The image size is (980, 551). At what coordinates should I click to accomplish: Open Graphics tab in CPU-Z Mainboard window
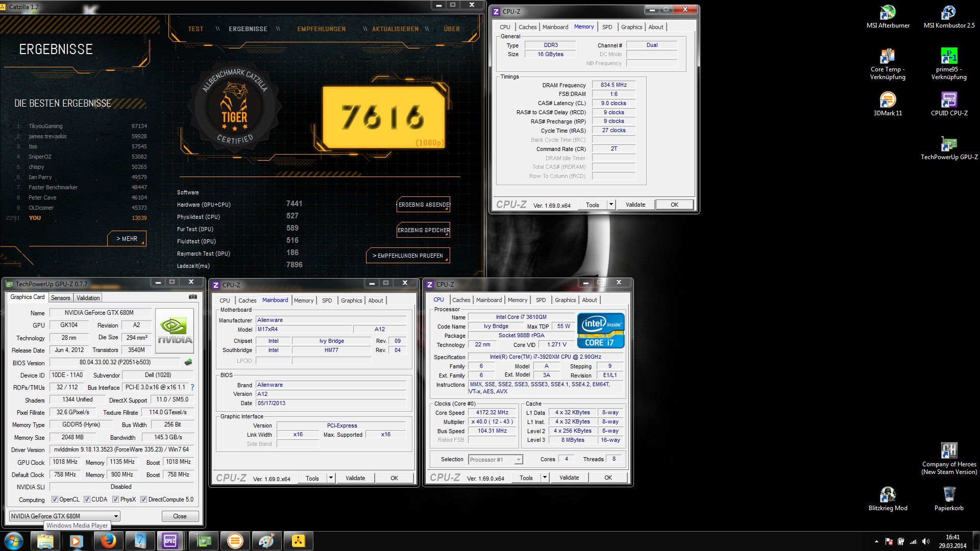[351, 300]
